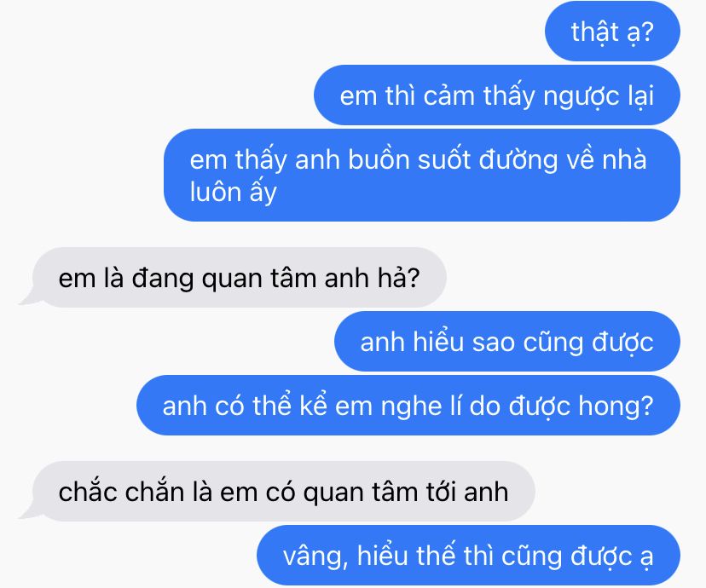
Task: Click the tail of the "chắc chắn là em" bubble
Action: [26, 511]
